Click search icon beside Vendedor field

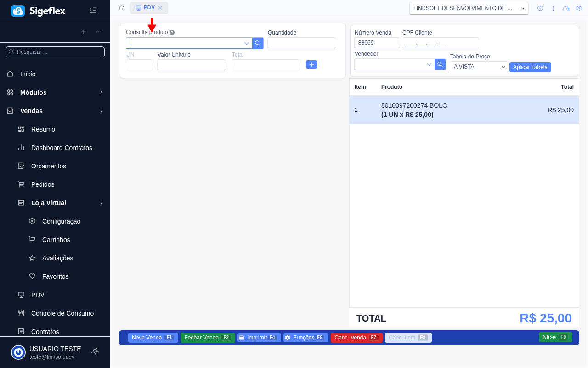pos(440,64)
